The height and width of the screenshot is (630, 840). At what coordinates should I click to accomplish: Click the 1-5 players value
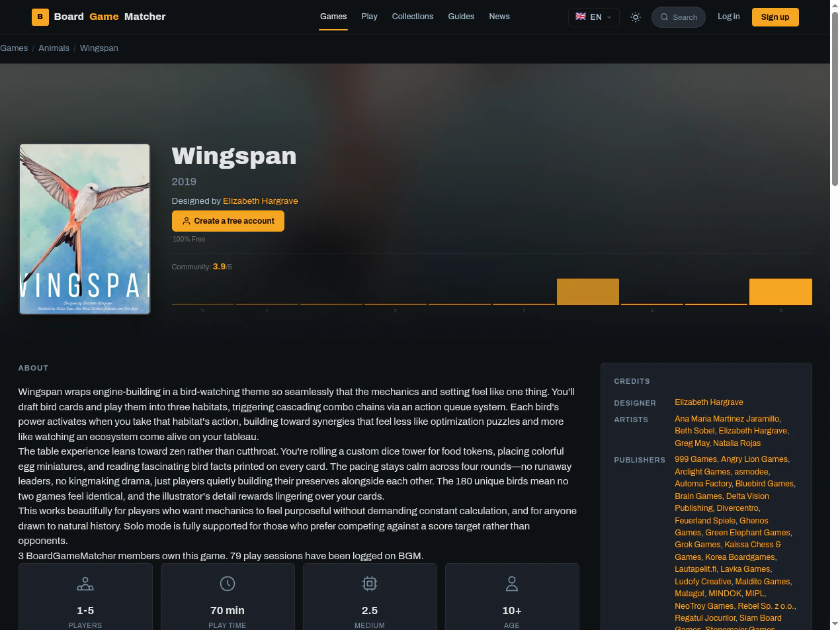[x=85, y=610]
